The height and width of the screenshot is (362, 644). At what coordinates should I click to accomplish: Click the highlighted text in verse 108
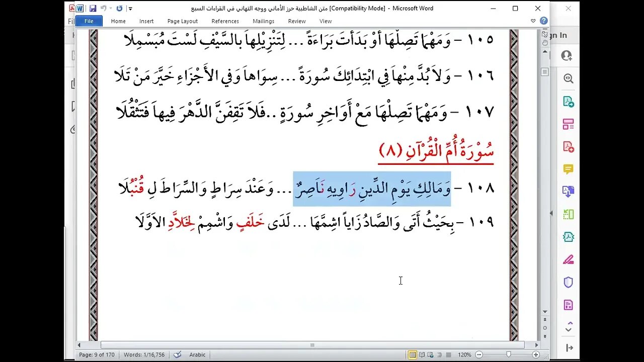372,189
